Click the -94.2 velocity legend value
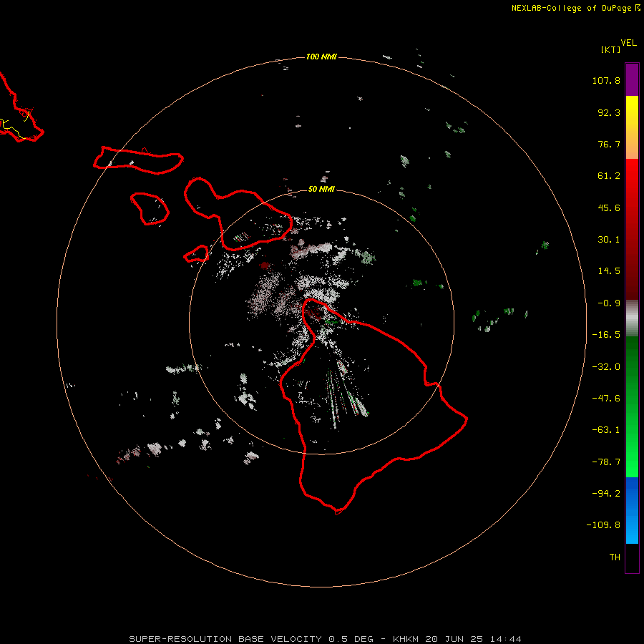 [606, 493]
